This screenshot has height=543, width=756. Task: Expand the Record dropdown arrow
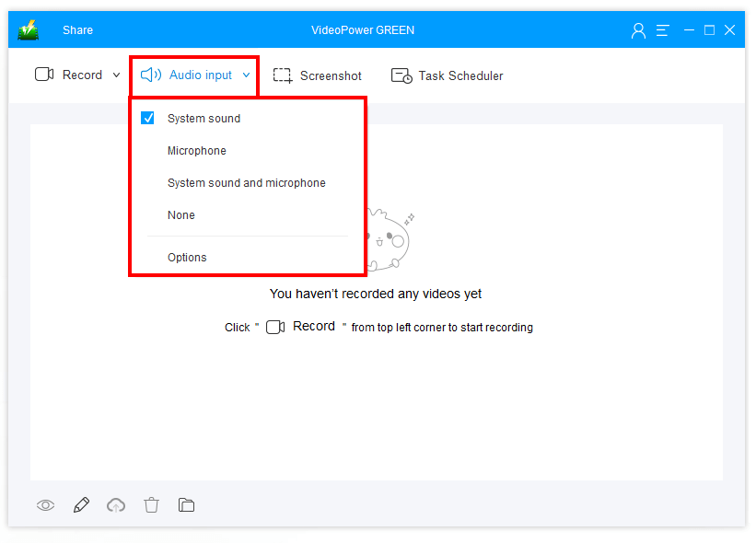click(x=116, y=75)
